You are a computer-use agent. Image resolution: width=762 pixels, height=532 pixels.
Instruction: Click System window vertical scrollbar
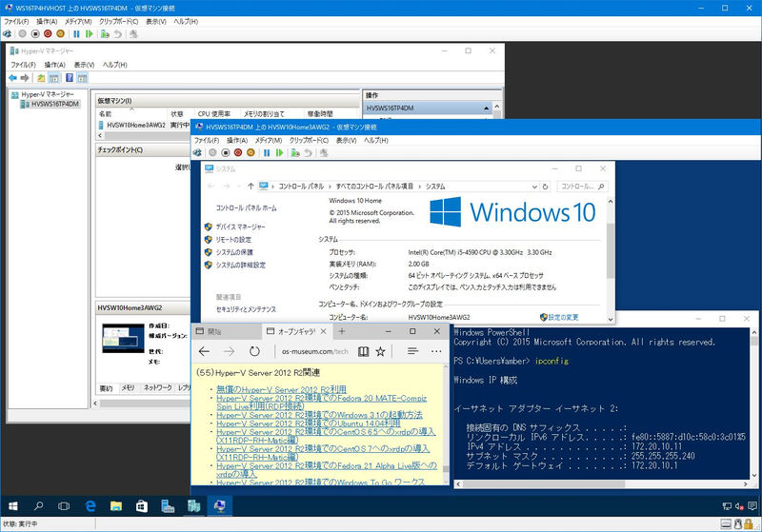point(611,250)
